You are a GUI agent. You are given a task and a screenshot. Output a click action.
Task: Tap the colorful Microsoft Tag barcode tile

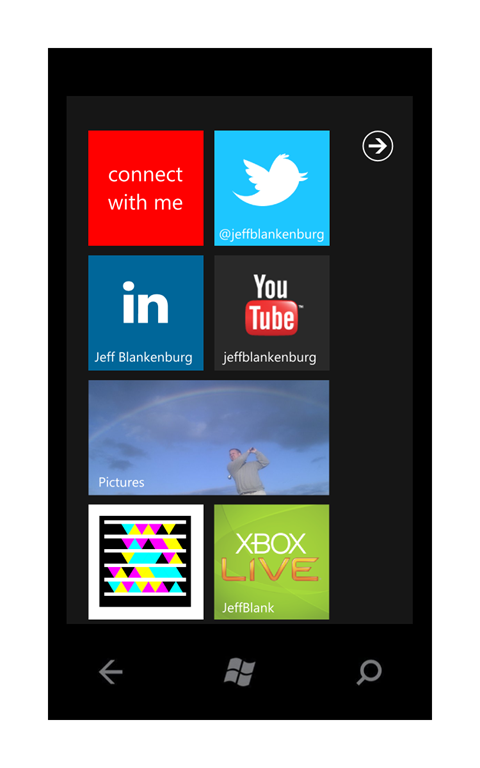pos(146,562)
